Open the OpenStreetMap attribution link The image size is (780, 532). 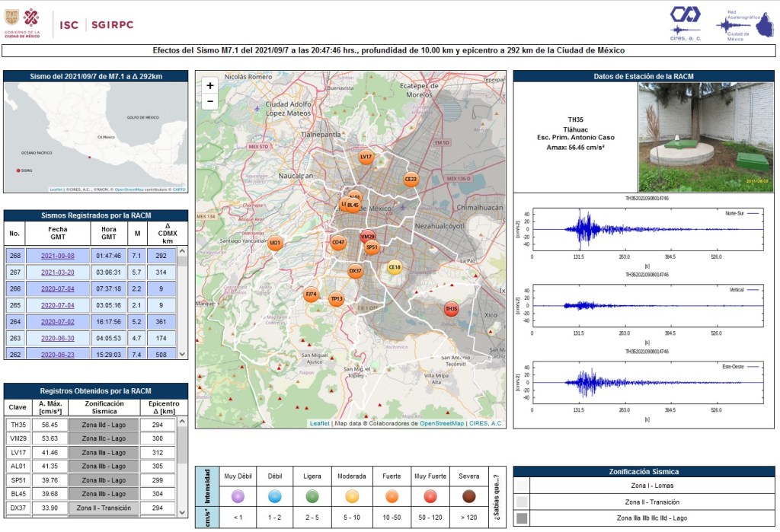[442, 423]
